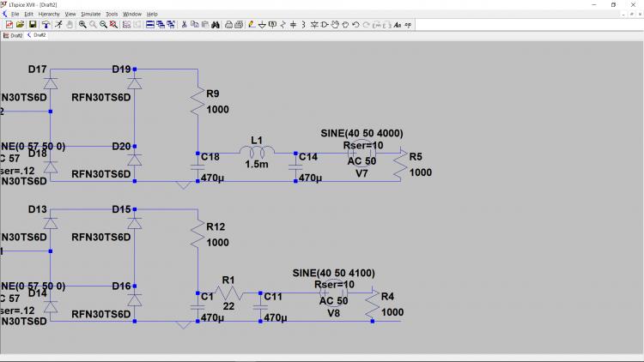Switch to the leftmost Draft2 tab
Screen dimensions: 644x362
(x=16, y=35)
